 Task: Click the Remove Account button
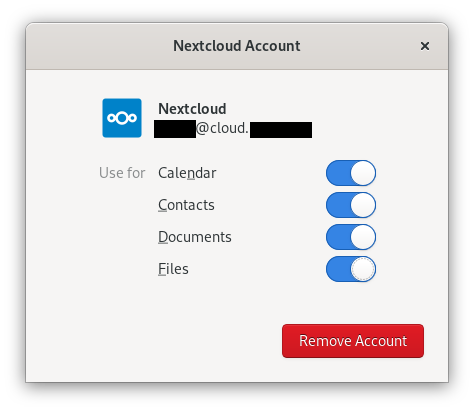(353, 341)
